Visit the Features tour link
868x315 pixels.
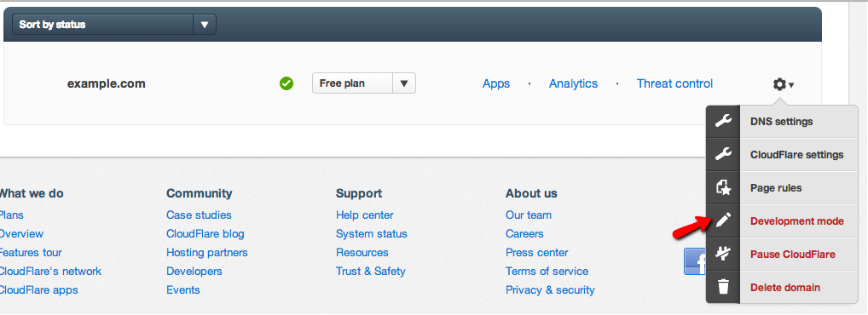point(31,253)
